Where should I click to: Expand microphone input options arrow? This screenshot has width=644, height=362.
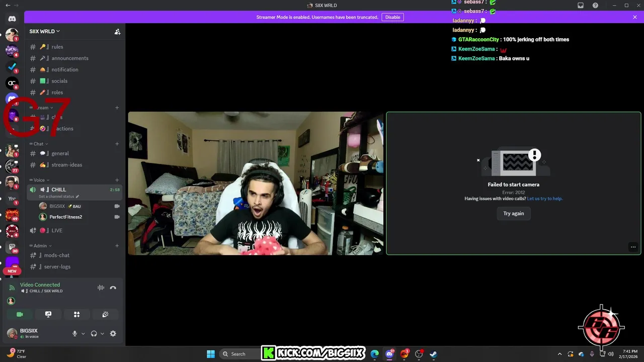point(83,333)
